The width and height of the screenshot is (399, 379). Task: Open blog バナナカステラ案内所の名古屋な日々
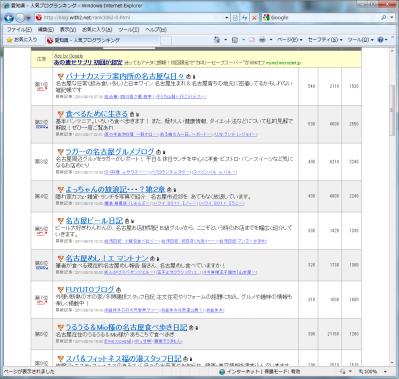125,76
